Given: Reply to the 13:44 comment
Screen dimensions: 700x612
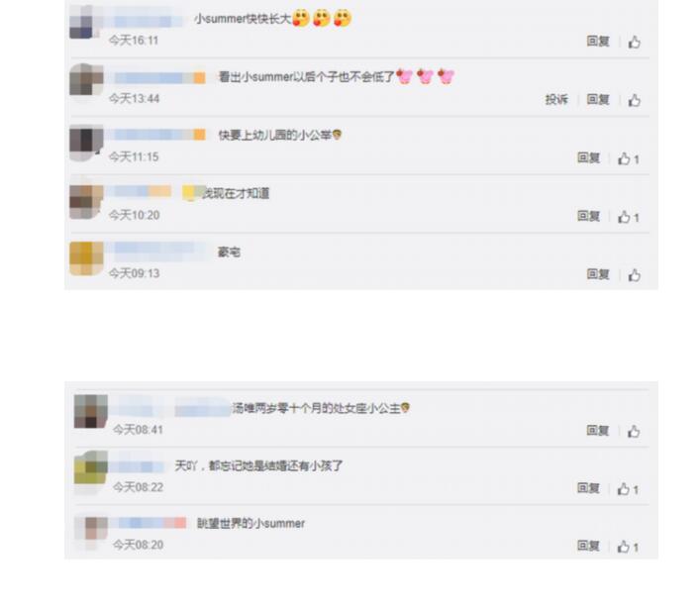Looking at the screenshot, I should (x=598, y=100).
